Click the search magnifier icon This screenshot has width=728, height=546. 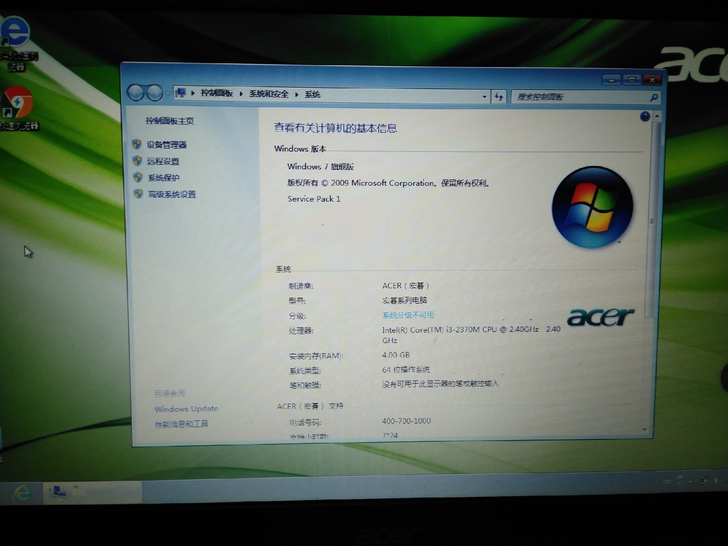pyautogui.click(x=654, y=98)
